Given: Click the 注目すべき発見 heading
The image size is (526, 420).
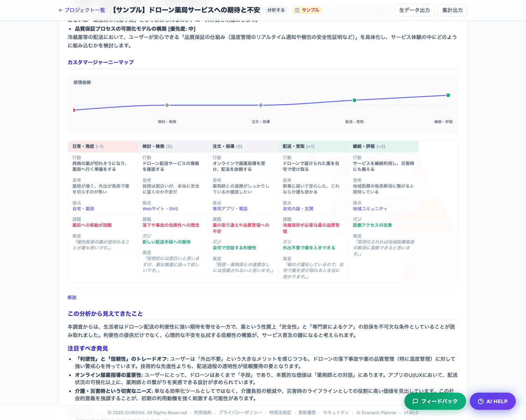Looking at the screenshot, I should (x=88, y=348).
